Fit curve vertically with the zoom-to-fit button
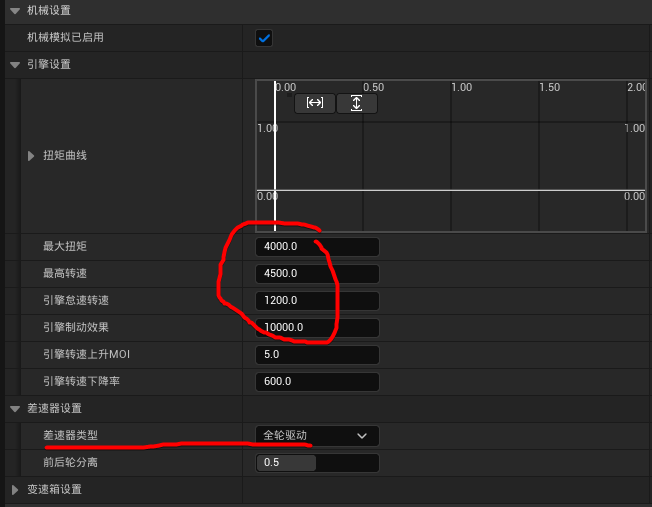The height and width of the screenshot is (507, 652). point(356,103)
